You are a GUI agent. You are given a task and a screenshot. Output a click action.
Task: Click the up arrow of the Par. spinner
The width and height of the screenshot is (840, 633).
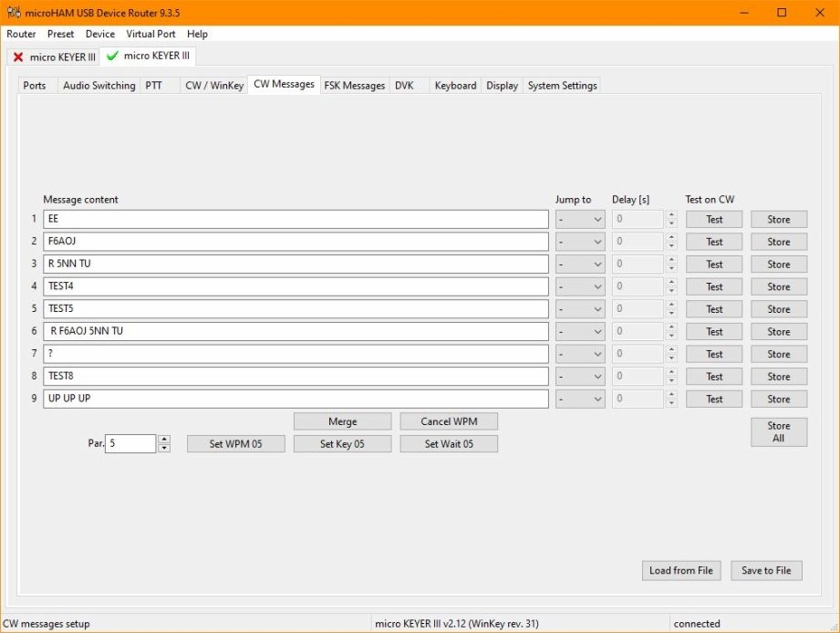click(164, 440)
